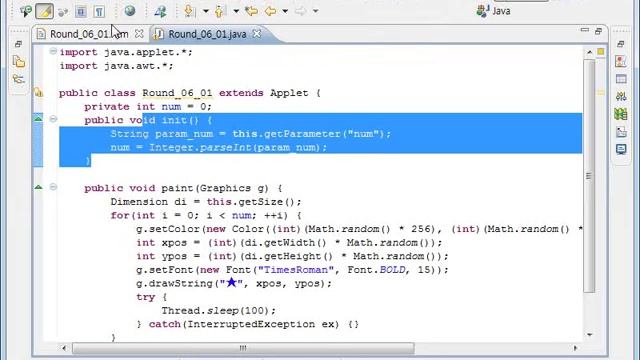The height and width of the screenshot is (360, 640).
Task: Open the web browser globe icon
Action: point(130,11)
